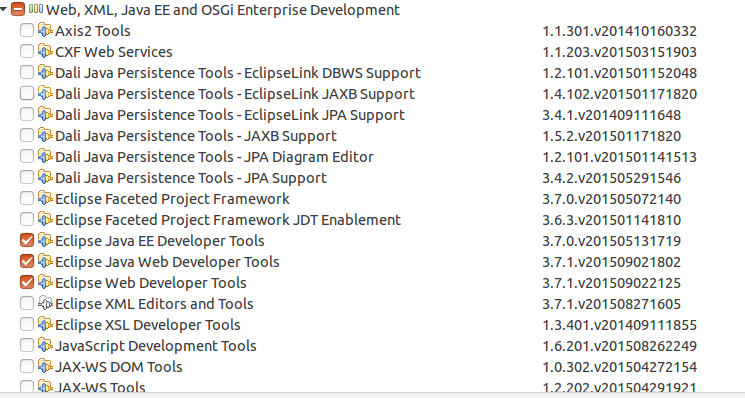Toggle the parent Web, XML, Java EE category checkbox
This screenshot has width=745, height=398.
pyautogui.click(x=18, y=9)
